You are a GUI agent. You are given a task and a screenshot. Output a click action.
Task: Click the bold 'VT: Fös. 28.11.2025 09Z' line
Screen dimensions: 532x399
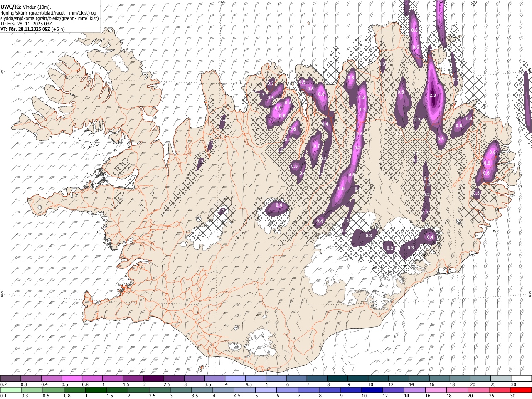point(25,29)
